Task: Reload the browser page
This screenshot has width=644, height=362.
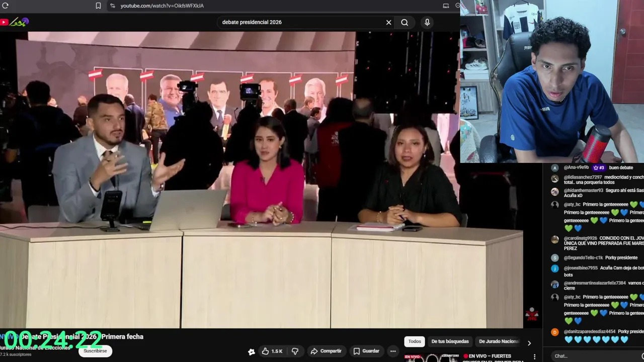Action: tap(5, 6)
